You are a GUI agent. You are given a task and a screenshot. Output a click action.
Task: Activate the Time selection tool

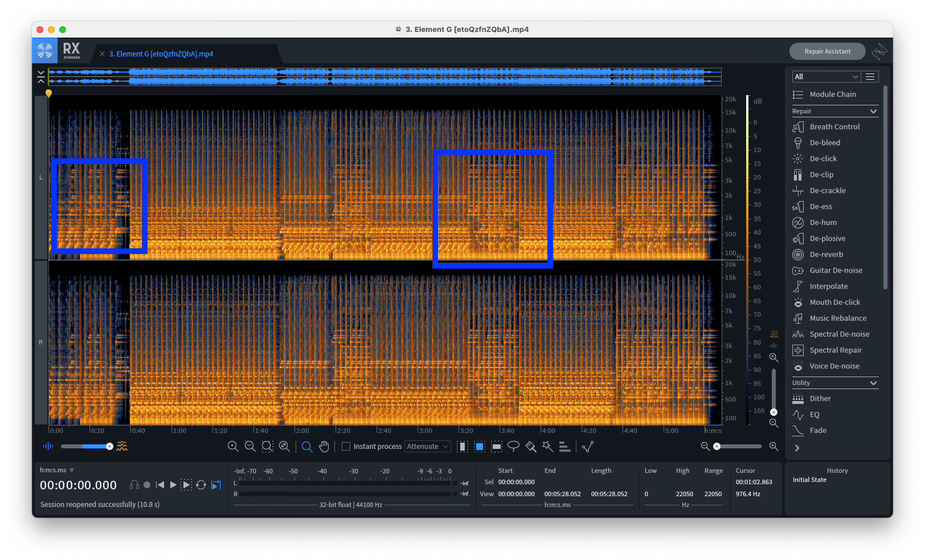[463, 447]
